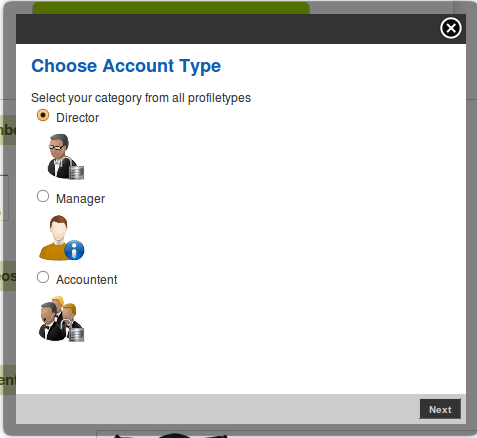Viewport: 477px width, 438px height.
Task: Click the Manager label text
Action: (x=80, y=199)
